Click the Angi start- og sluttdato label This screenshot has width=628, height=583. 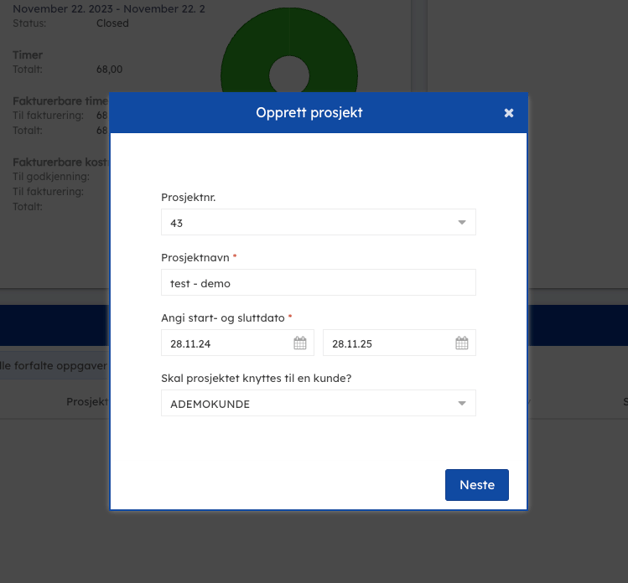tap(223, 317)
